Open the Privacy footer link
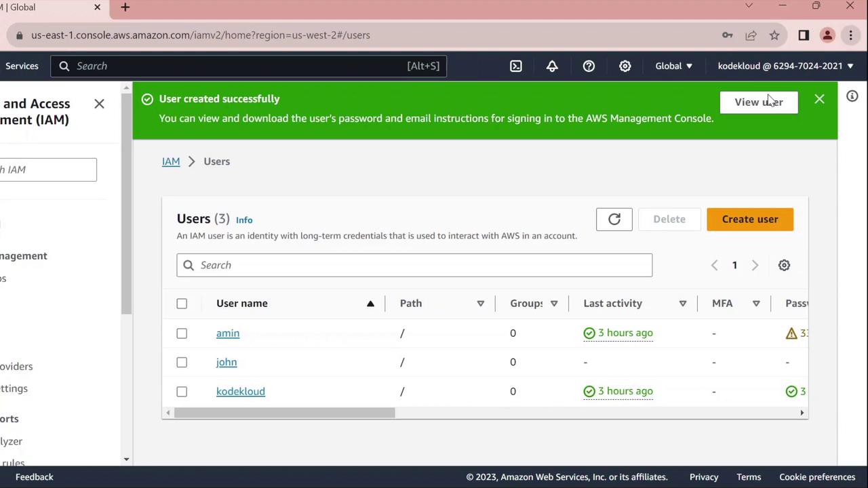The width and height of the screenshot is (868, 488). pyautogui.click(x=704, y=477)
